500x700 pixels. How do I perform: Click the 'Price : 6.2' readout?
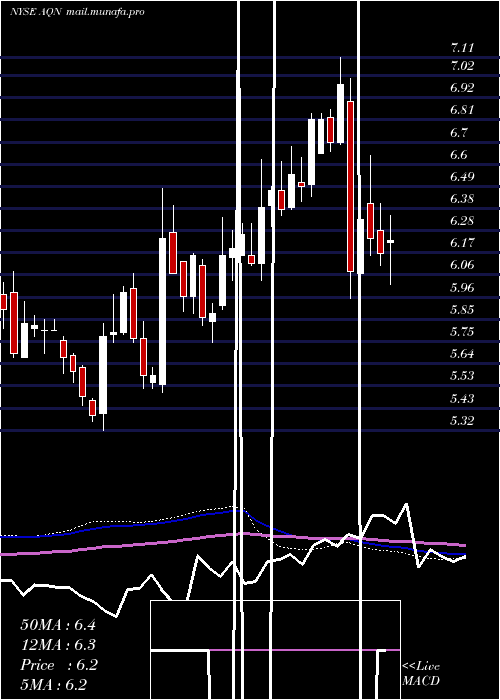pyautogui.click(x=59, y=665)
